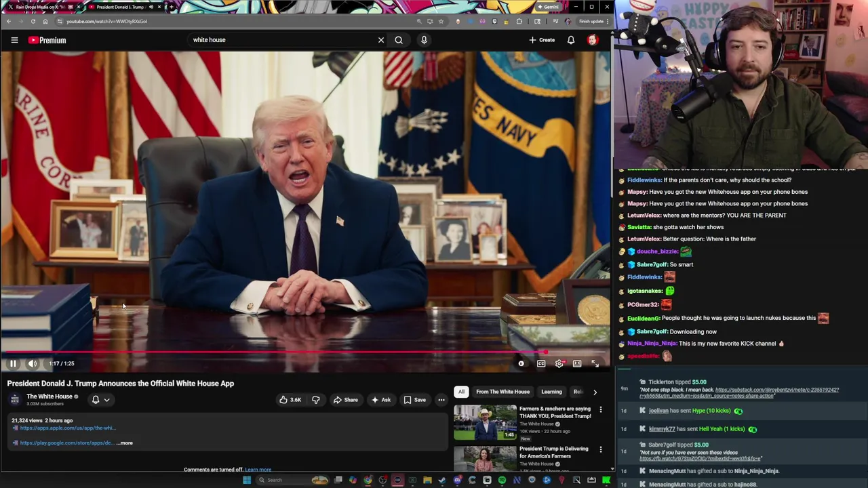Open the player settings gear

coord(559,363)
